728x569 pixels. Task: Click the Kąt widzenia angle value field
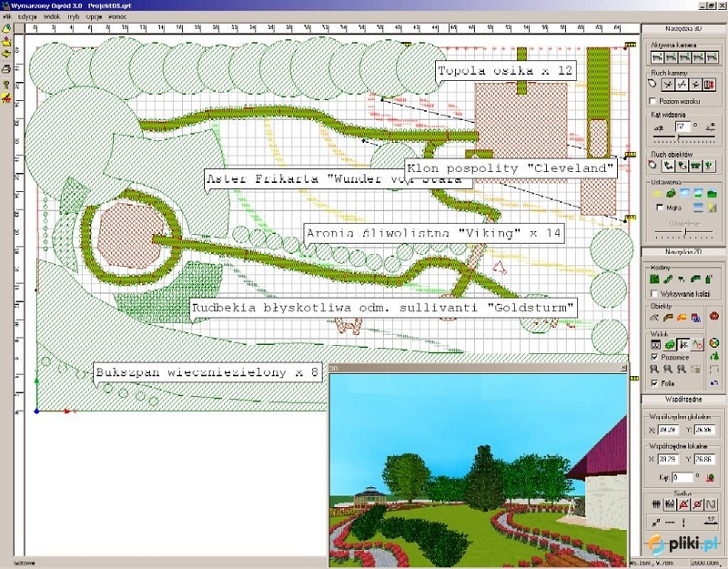(x=682, y=127)
